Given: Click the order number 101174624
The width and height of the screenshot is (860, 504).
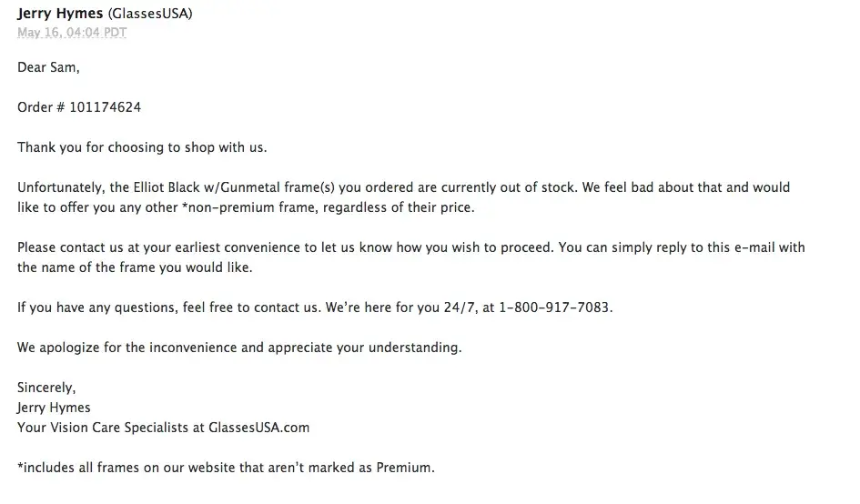Looking at the screenshot, I should [x=105, y=107].
